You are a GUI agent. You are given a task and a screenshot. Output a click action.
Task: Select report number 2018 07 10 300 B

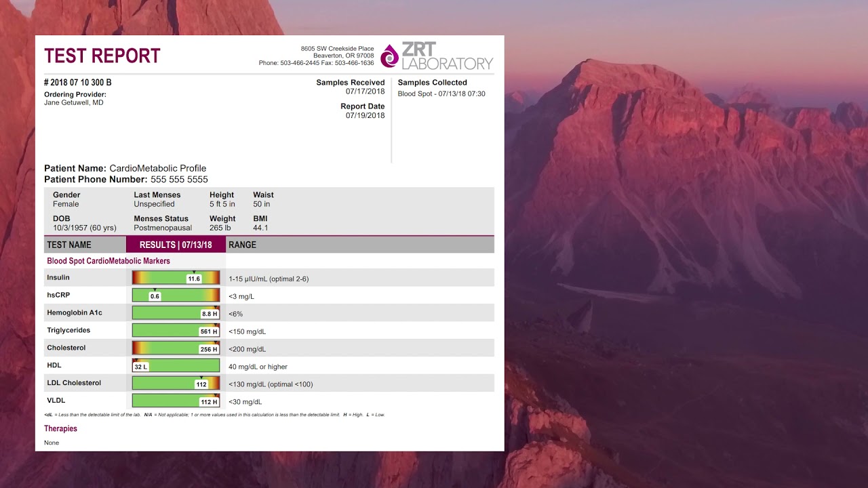[78, 83]
